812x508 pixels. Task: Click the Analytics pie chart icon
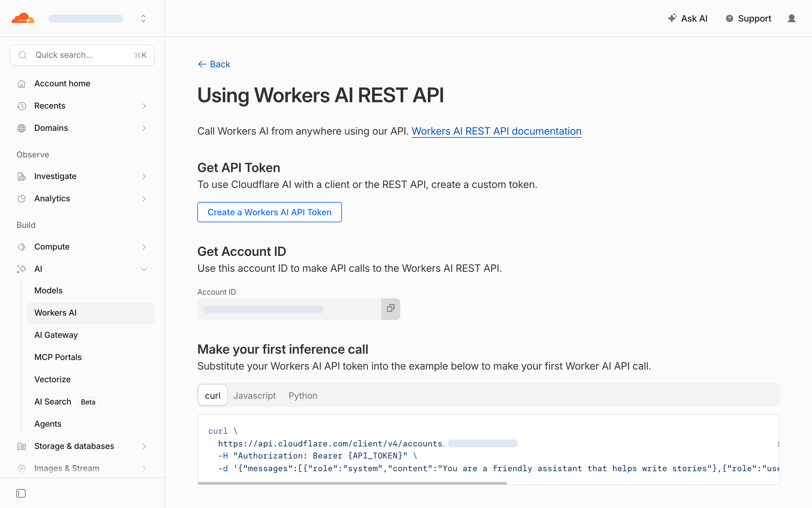click(22, 198)
